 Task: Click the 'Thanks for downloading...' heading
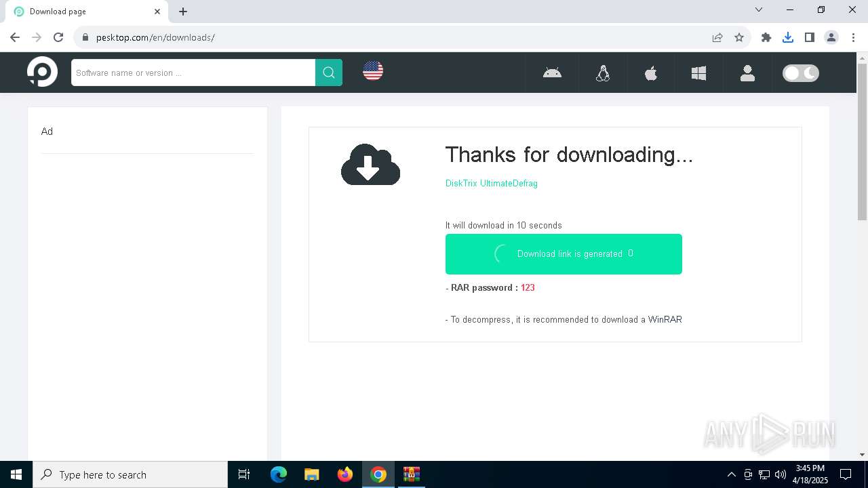[569, 155]
